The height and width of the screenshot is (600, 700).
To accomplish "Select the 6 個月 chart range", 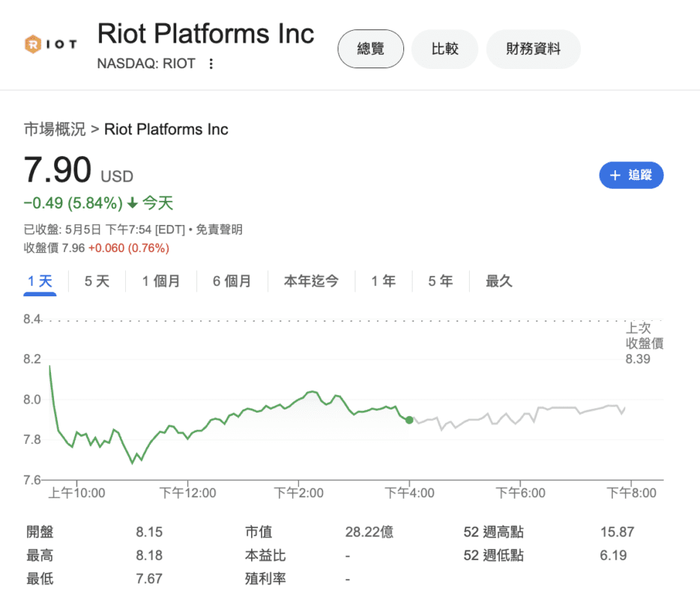I will tap(232, 281).
